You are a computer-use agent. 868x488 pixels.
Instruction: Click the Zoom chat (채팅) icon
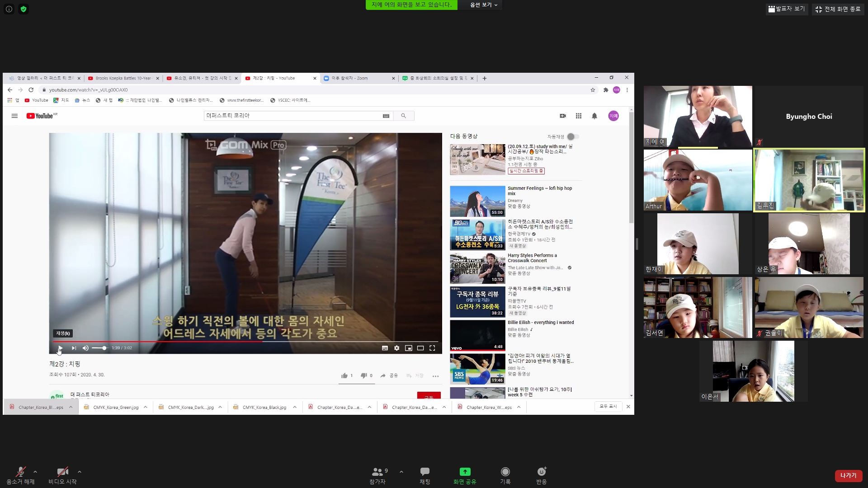point(425,472)
